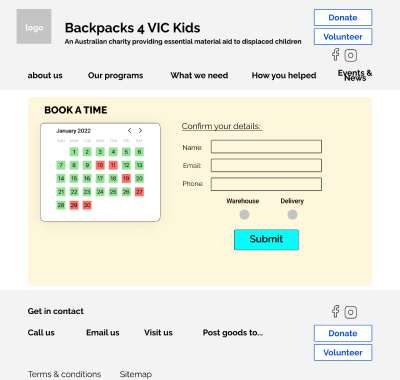
Task: Open the Instagram icon in the header
Action: coord(351,55)
